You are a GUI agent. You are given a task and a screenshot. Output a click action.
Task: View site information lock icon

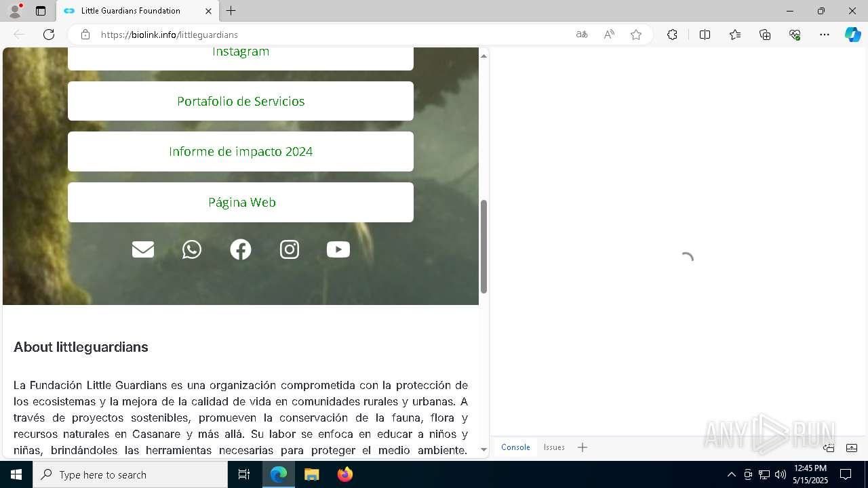point(85,35)
